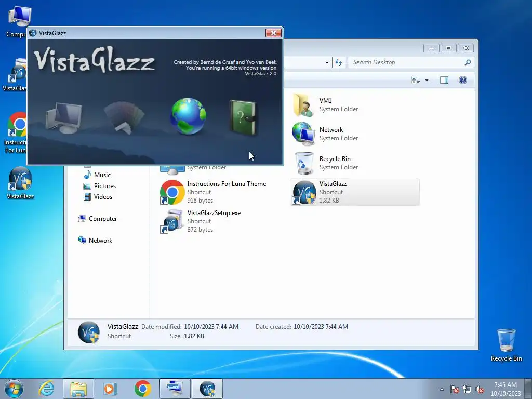The image size is (532, 399).
Task: Click the network tray icon
Action: [467, 389]
